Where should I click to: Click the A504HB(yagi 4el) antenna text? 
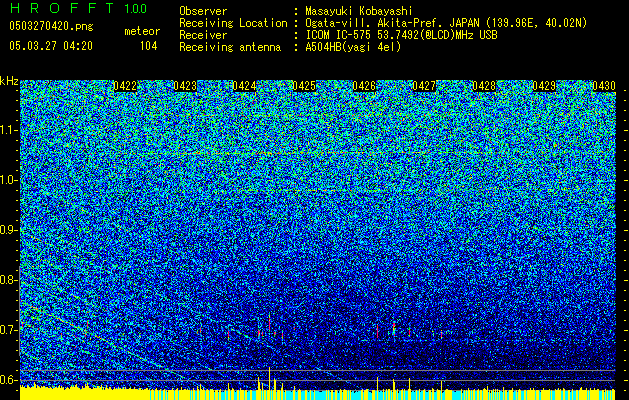click(x=353, y=47)
